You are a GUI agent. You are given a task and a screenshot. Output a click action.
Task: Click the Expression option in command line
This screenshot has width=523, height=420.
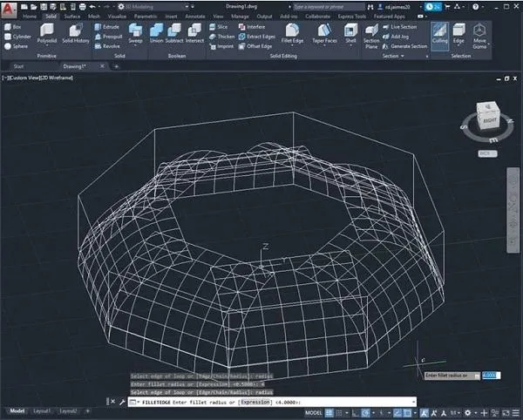[253, 402]
